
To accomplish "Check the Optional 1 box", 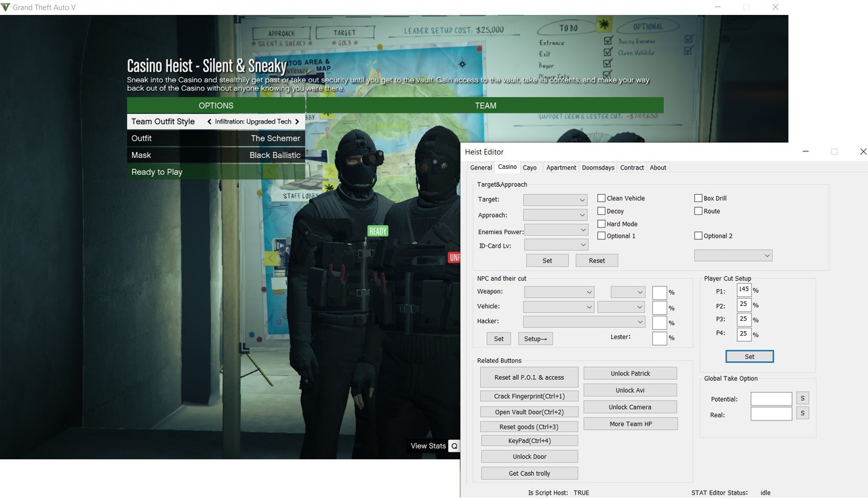I will point(601,235).
